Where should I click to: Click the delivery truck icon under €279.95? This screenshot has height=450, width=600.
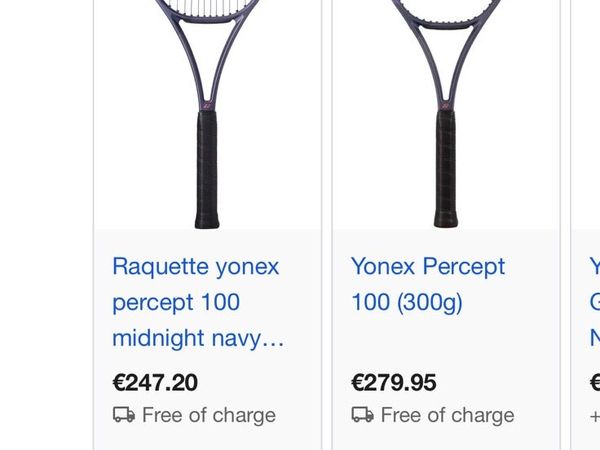[362, 415]
